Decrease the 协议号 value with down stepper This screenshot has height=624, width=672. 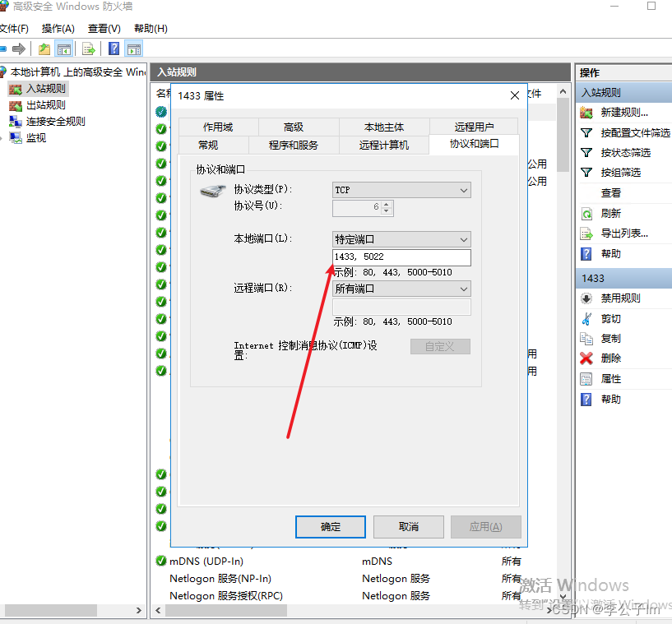(387, 211)
